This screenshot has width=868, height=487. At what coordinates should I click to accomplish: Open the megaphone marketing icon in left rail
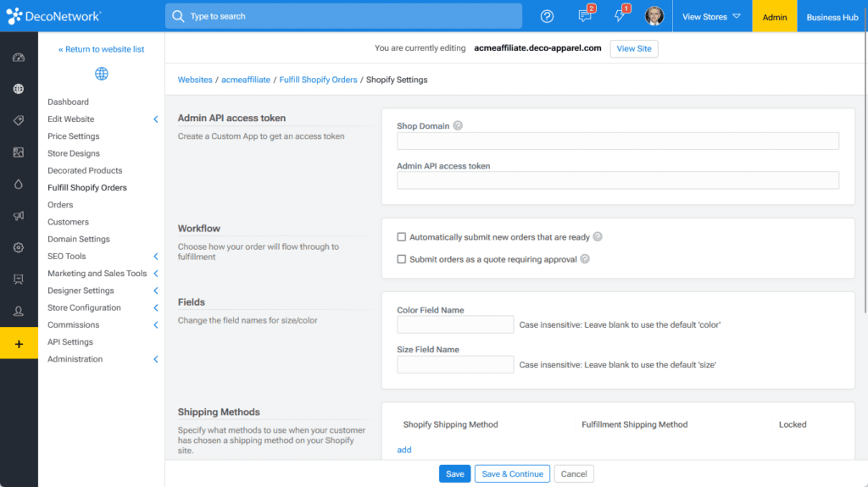click(19, 216)
